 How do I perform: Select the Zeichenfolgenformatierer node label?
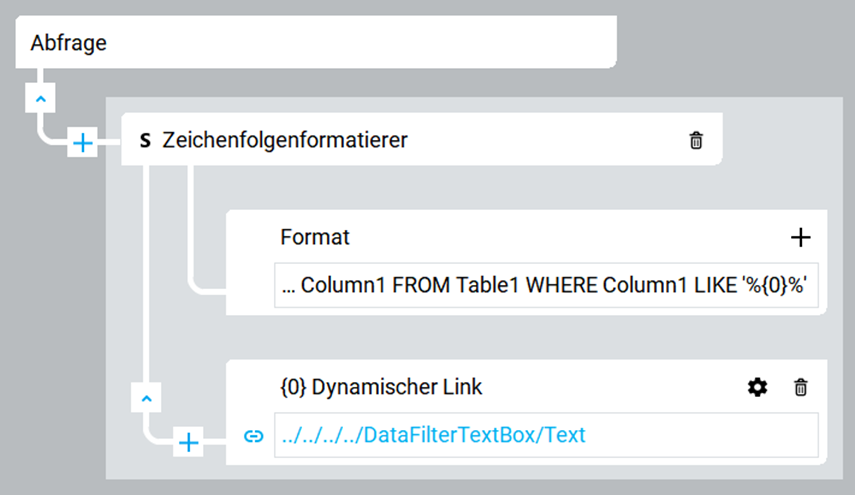(x=285, y=140)
